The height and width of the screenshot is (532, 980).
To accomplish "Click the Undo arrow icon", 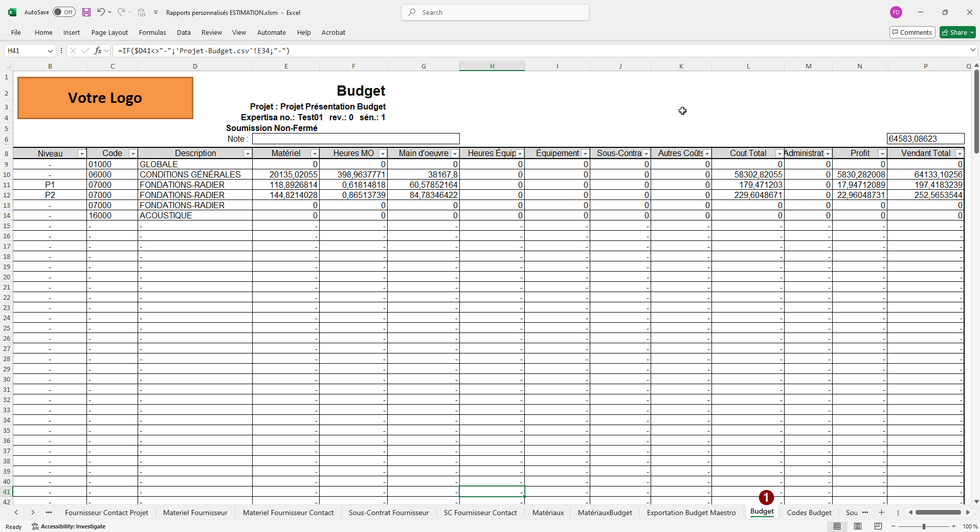I will (101, 12).
